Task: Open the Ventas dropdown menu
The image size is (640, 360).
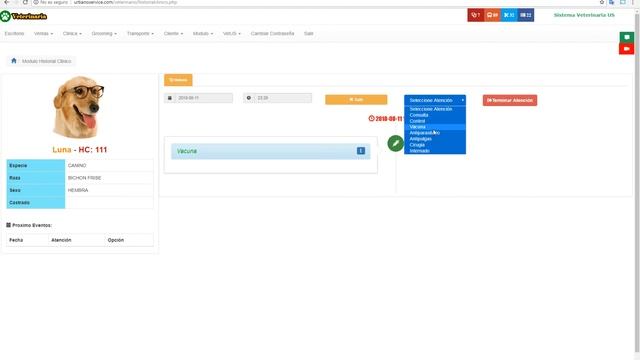Action: coord(43,33)
